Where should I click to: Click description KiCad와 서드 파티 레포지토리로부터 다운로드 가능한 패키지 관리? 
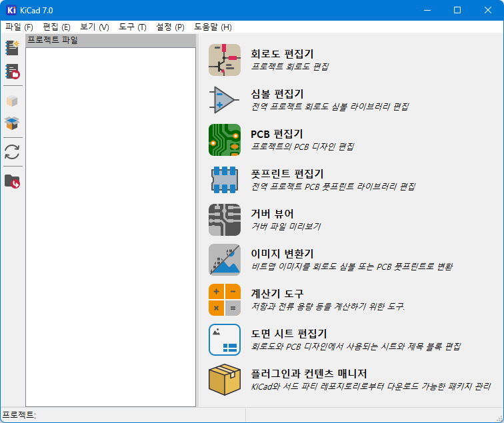[x=371, y=386]
